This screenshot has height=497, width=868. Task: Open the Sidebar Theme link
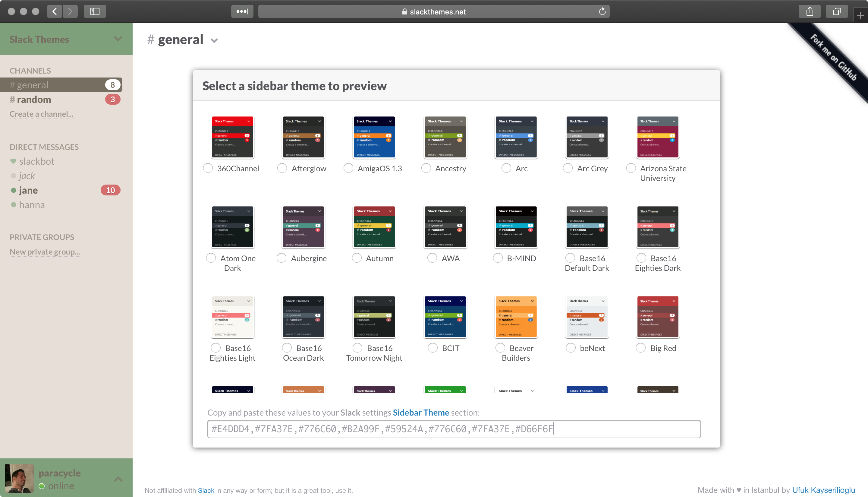[x=421, y=412]
